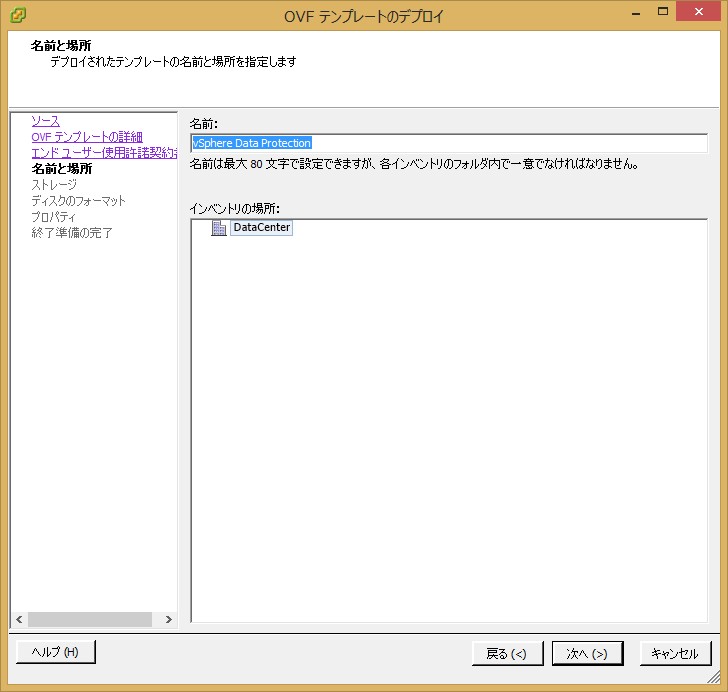Click the DataCenter building icon
This screenshot has width=728, height=692.
pos(219,228)
